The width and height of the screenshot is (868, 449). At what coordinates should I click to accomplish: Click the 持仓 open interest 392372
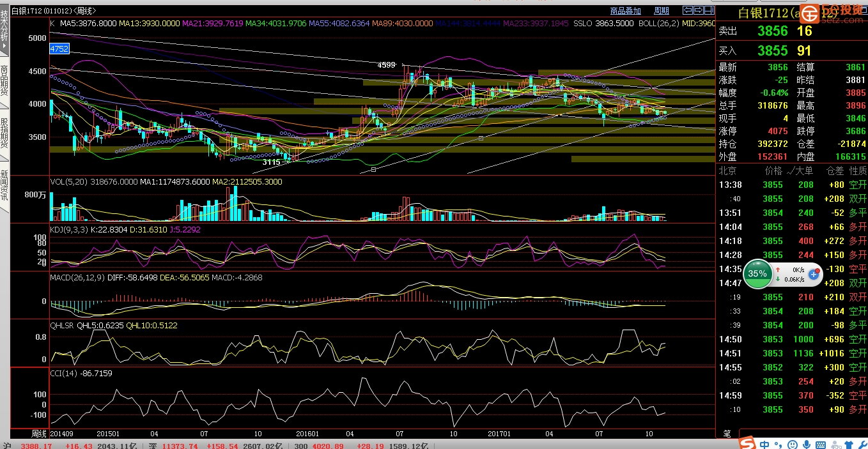pyautogui.click(x=773, y=144)
